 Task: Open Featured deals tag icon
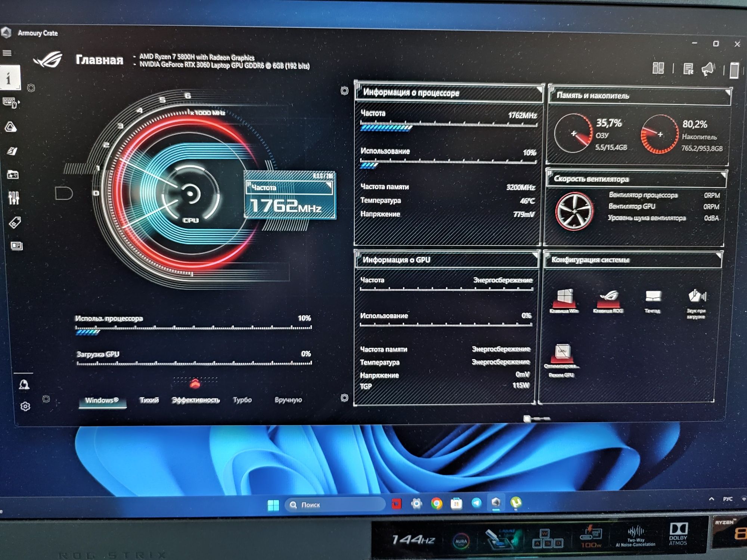pos(15,223)
